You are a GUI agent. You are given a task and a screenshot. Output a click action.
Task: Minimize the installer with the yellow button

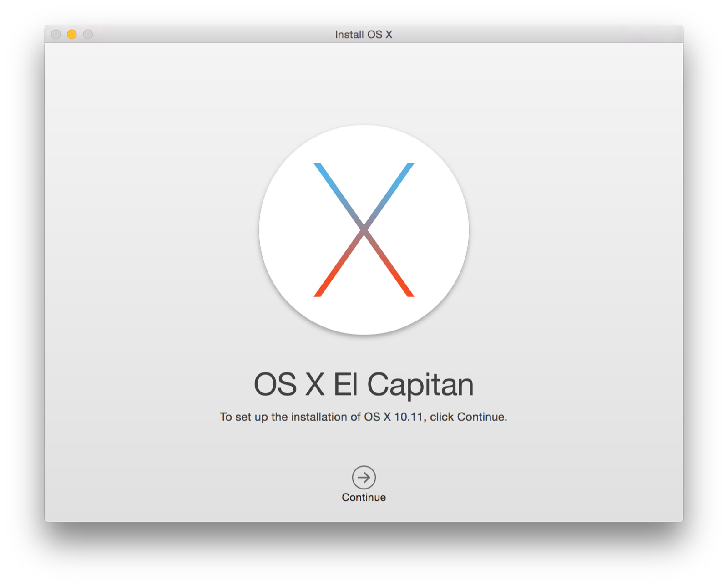72,34
